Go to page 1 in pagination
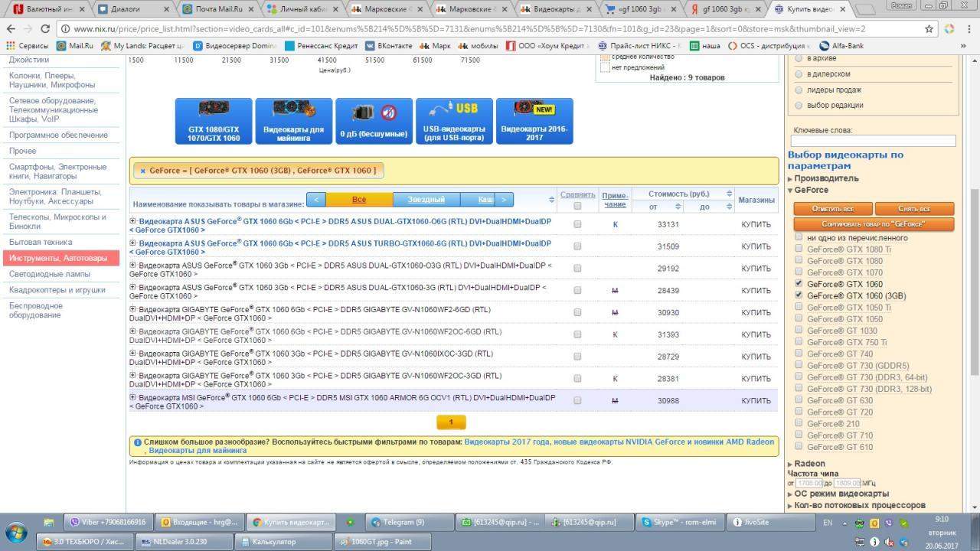 (451, 422)
